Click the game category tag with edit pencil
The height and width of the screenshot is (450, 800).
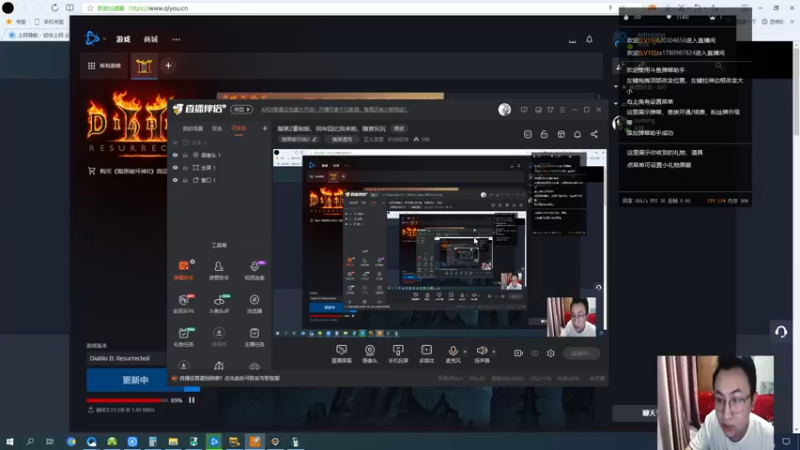click(299, 139)
